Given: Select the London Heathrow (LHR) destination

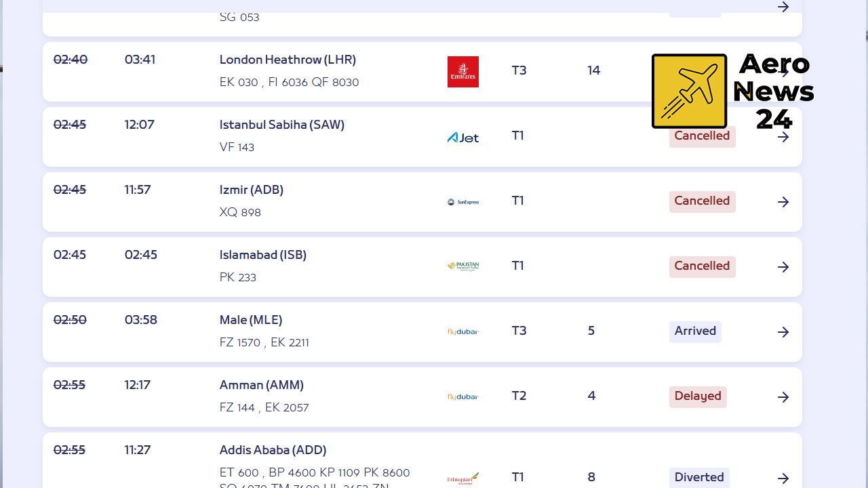Looking at the screenshot, I should pos(288,60).
